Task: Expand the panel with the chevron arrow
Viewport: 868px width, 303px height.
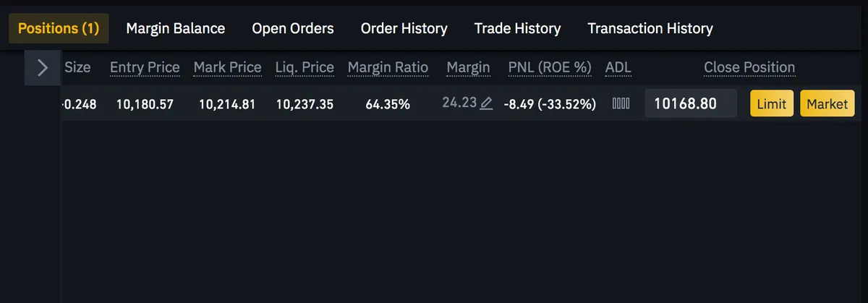Action: pos(43,68)
